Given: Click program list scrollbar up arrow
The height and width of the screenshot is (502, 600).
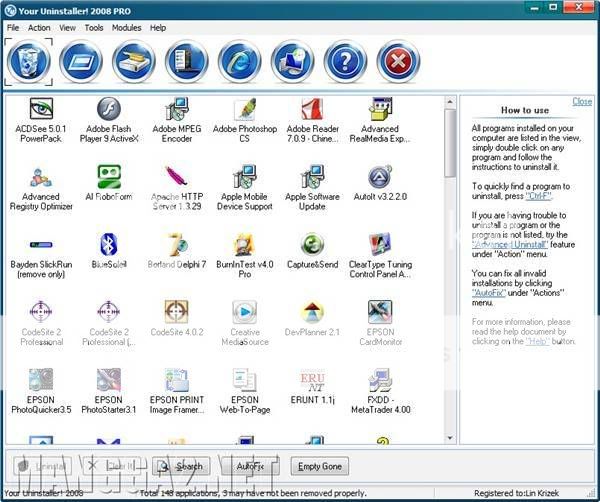Looking at the screenshot, I should pos(450,102).
